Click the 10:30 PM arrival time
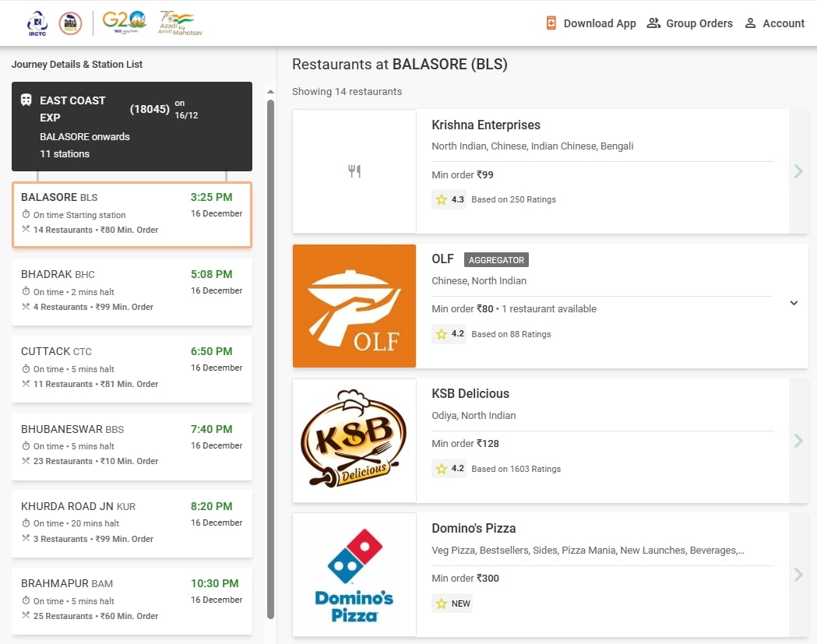817x644 pixels. click(215, 583)
